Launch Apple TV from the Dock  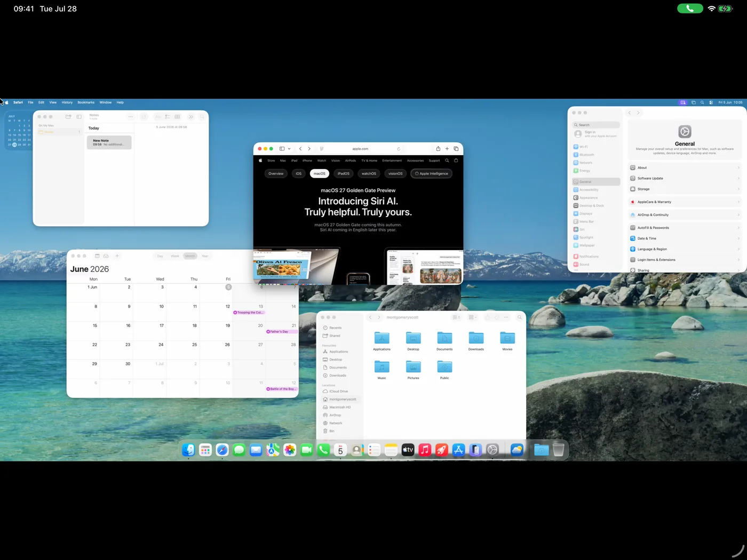point(408,450)
